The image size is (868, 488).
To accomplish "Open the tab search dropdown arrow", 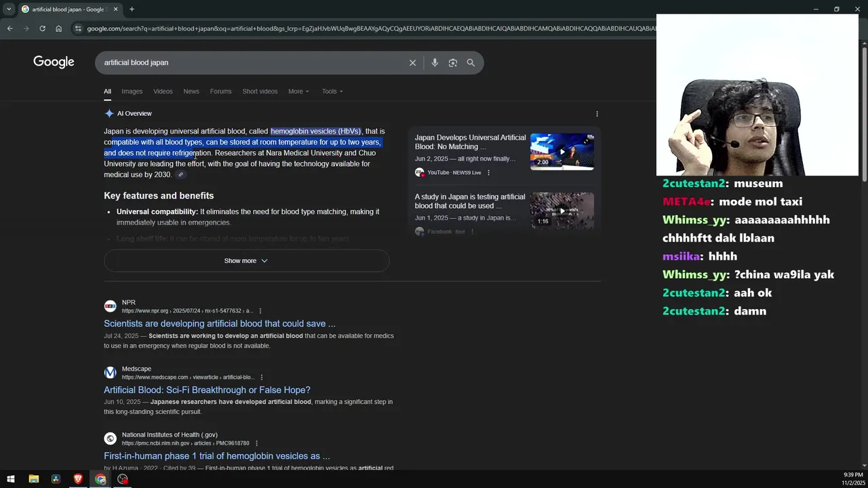I will [9, 9].
